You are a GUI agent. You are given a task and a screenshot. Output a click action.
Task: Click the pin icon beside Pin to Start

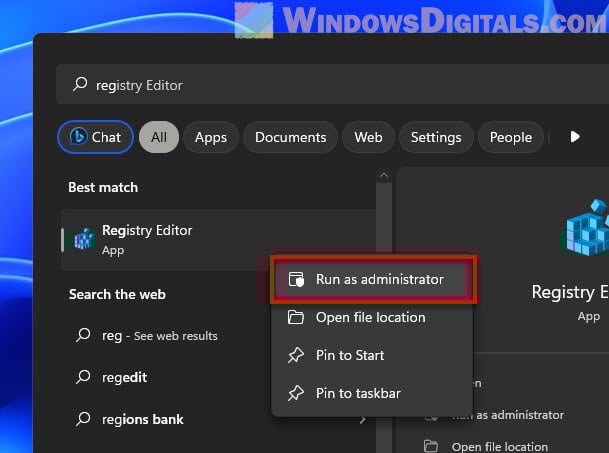click(296, 355)
